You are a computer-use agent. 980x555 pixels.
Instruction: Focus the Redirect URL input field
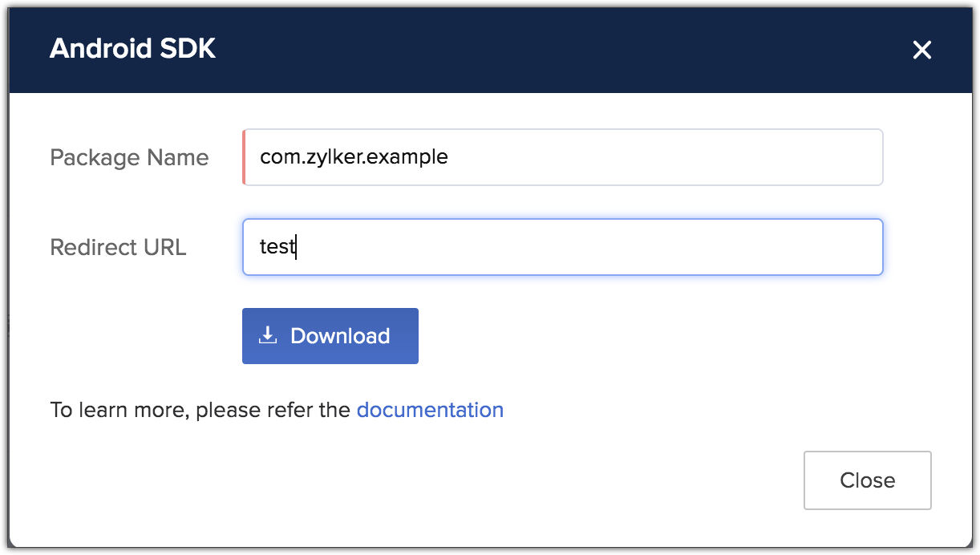point(561,247)
